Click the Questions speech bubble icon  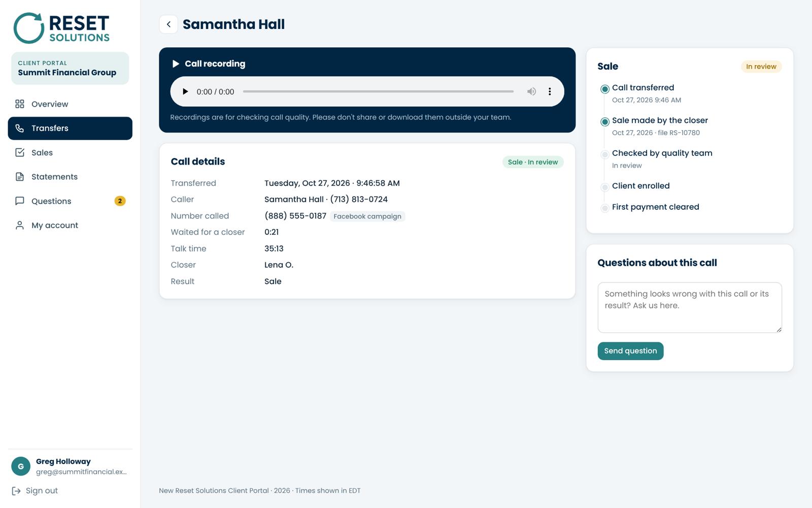(x=20, y=201)
